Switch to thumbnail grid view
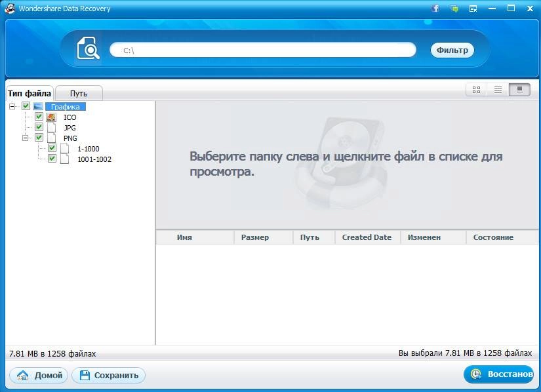The image size is (541, 392). (476, 90)
